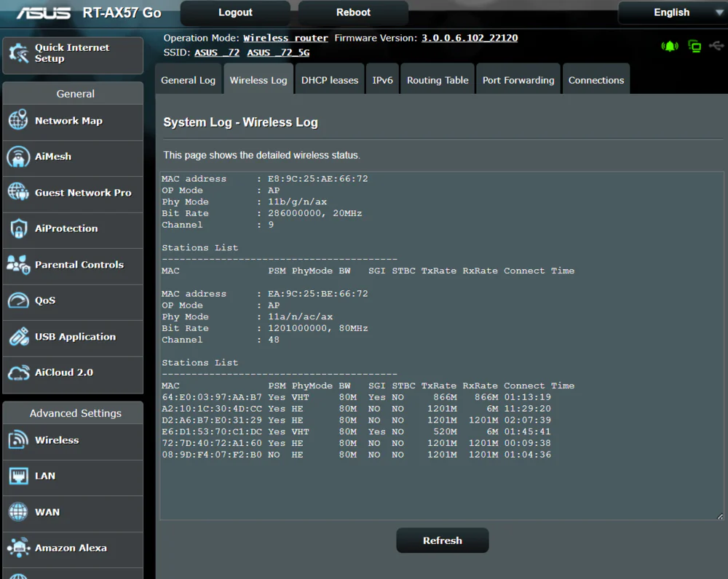
Task: Select the Wireless Log tab
Action: tap(258, 80)
